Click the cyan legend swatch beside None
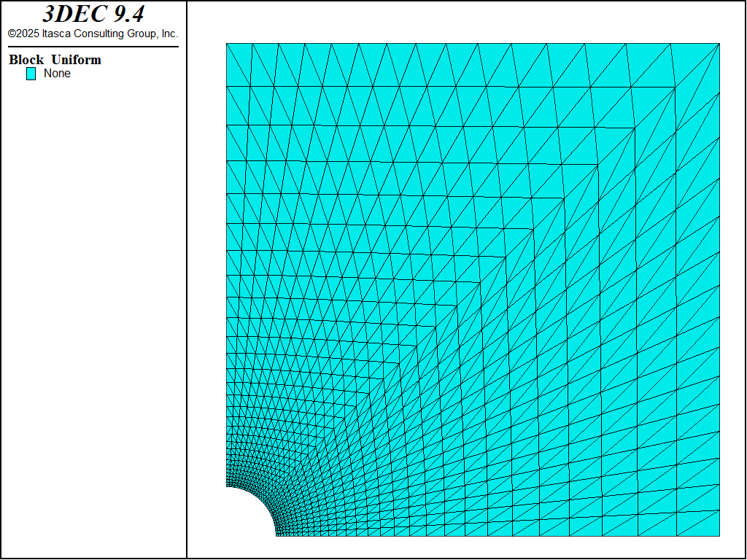This screenshot has width=747, height=560. coord(31,74)
